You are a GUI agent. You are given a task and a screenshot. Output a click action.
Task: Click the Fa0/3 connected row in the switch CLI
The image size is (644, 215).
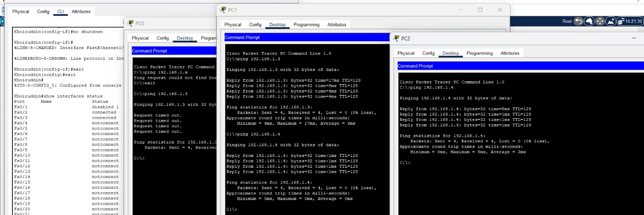(x=65, y=117)
